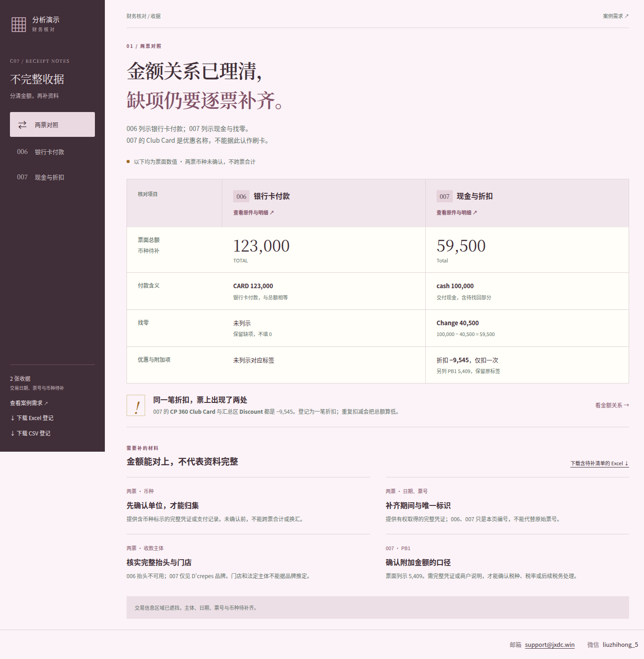Image resolution: width=644 pixels, height=659 pixels.
Task: Click the 微信 liuzhihong_5 contact text
Action: tap(613, 645)
